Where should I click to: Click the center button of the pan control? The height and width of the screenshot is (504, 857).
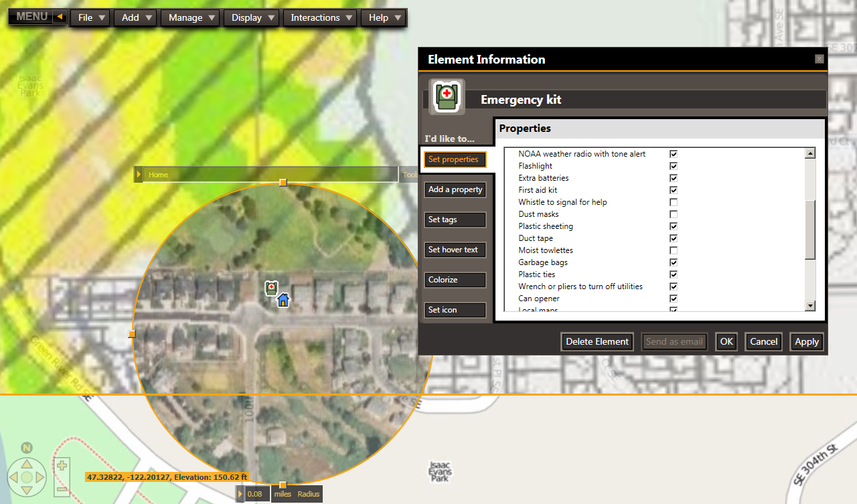coord(27,478)
